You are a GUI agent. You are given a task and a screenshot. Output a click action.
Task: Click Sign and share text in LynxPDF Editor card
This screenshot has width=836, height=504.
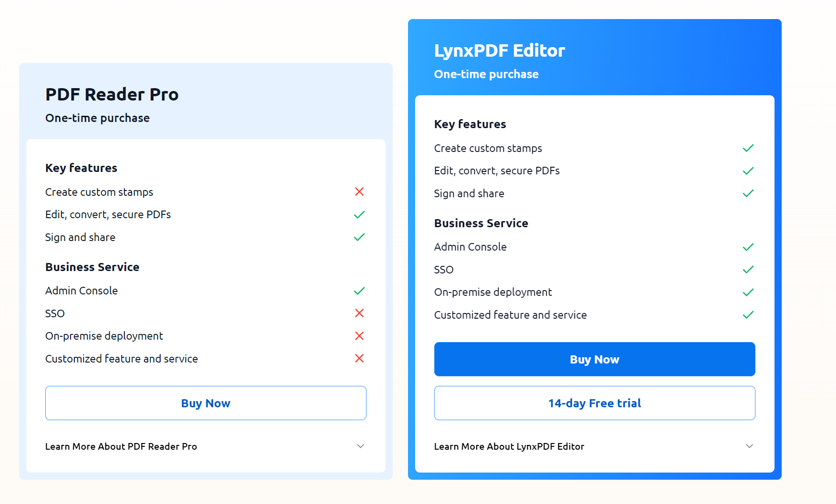[x=469, y=193]
